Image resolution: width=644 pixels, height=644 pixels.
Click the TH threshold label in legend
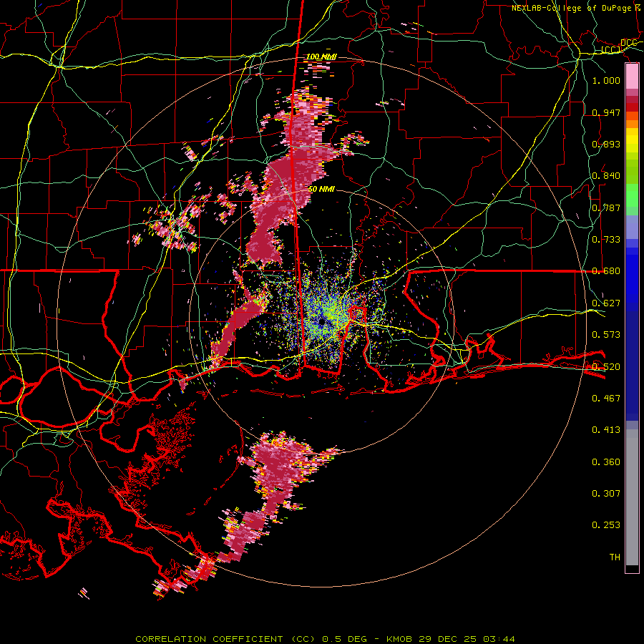click(615, 557)
